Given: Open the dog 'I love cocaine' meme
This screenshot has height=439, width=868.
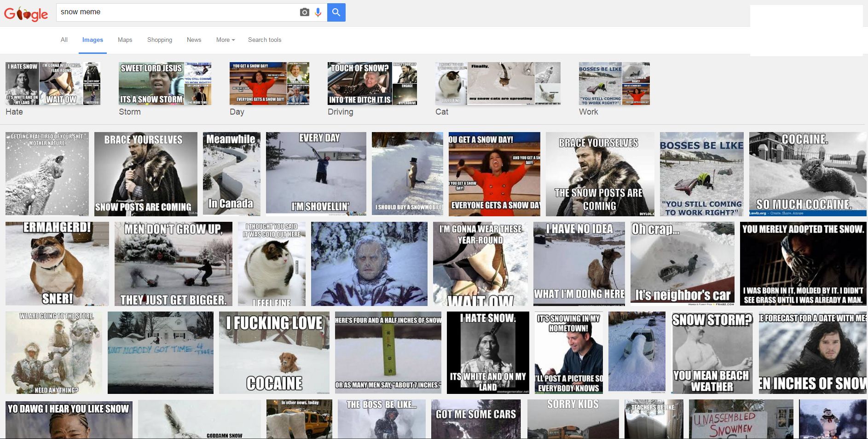Looking at the screenshot, I should pyautogui.click(x=274, y=352).
